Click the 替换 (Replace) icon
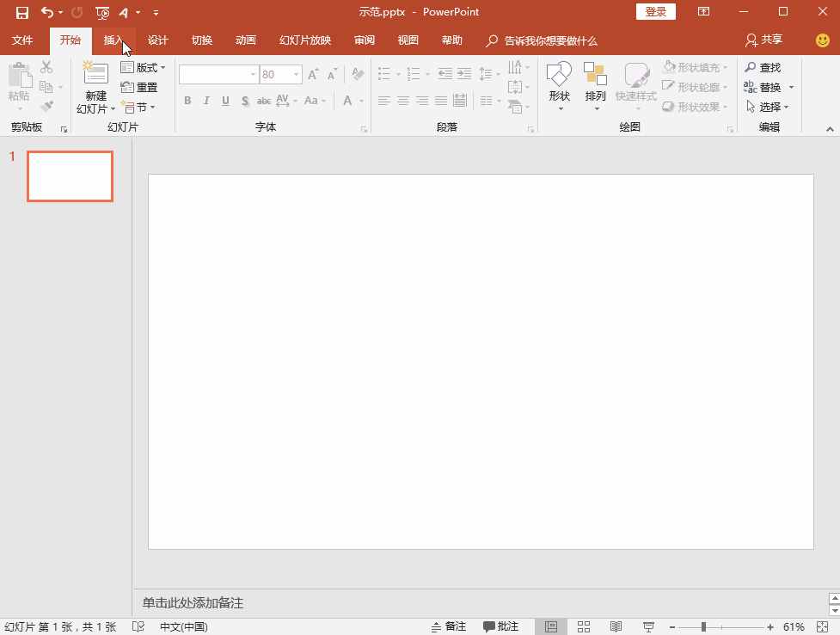This screenshot has width=840, height=635. pyautogui.click(x=766, y=86)
